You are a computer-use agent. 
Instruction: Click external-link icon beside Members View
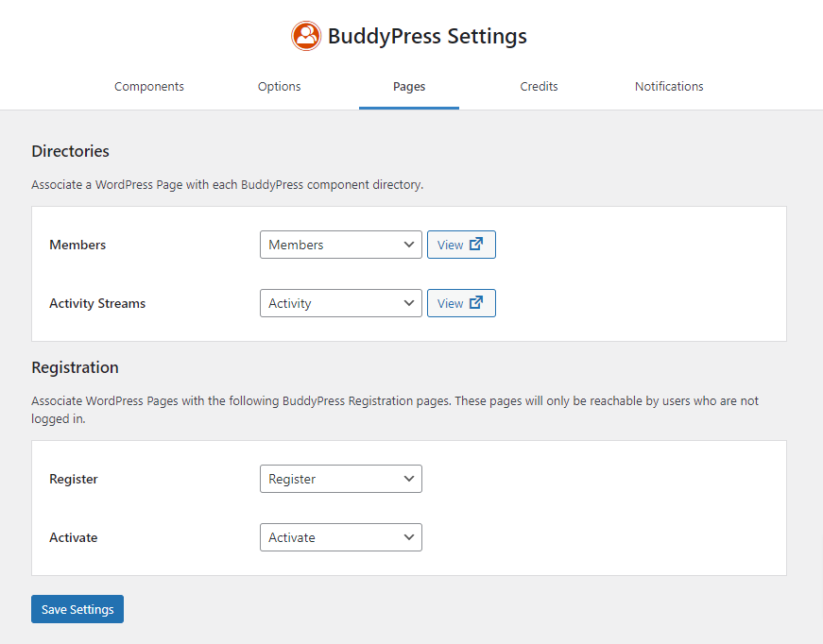[x=476, y=244]
